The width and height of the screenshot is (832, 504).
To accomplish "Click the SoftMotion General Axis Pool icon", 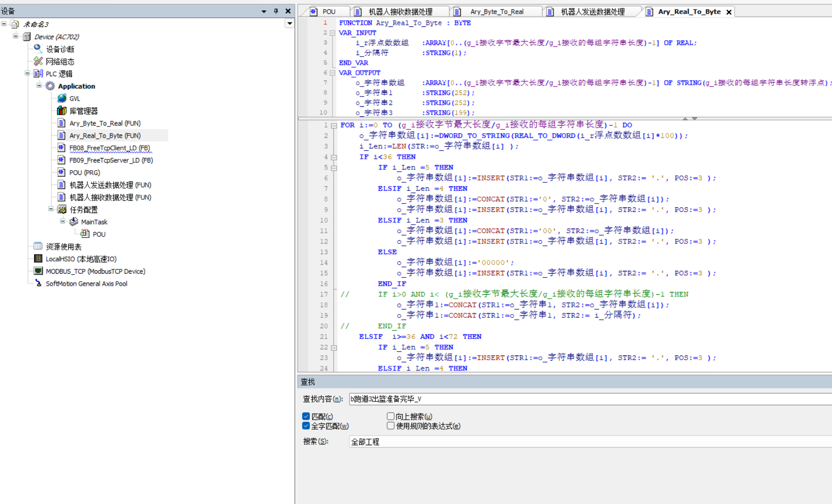I will point(38,283).
